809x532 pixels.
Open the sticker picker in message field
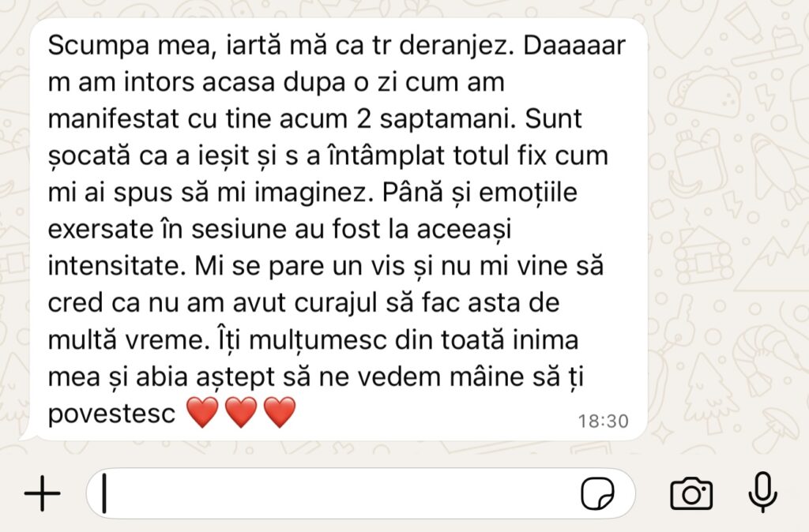point(597,493)
